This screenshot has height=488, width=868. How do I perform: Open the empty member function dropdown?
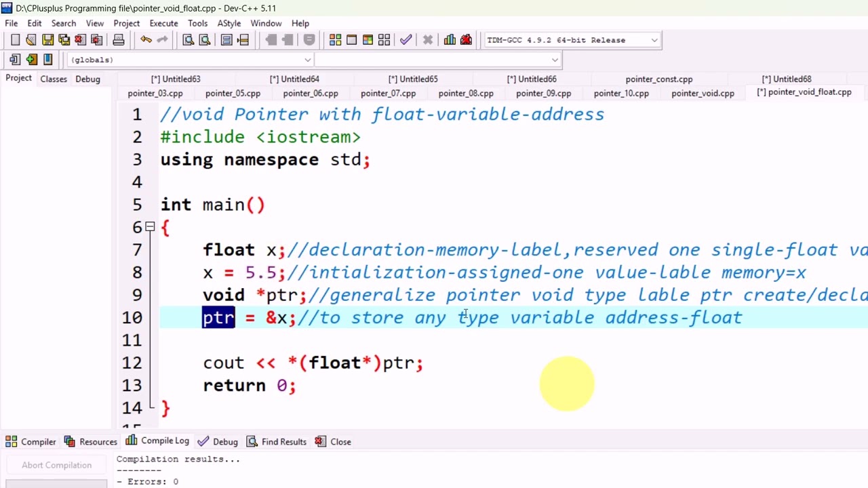(554, 60)
